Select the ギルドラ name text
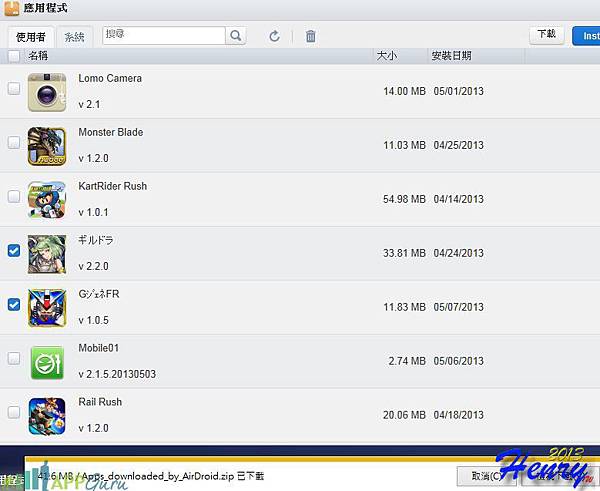600x491 pixels. pyautogui.click(x=96, y=240)
